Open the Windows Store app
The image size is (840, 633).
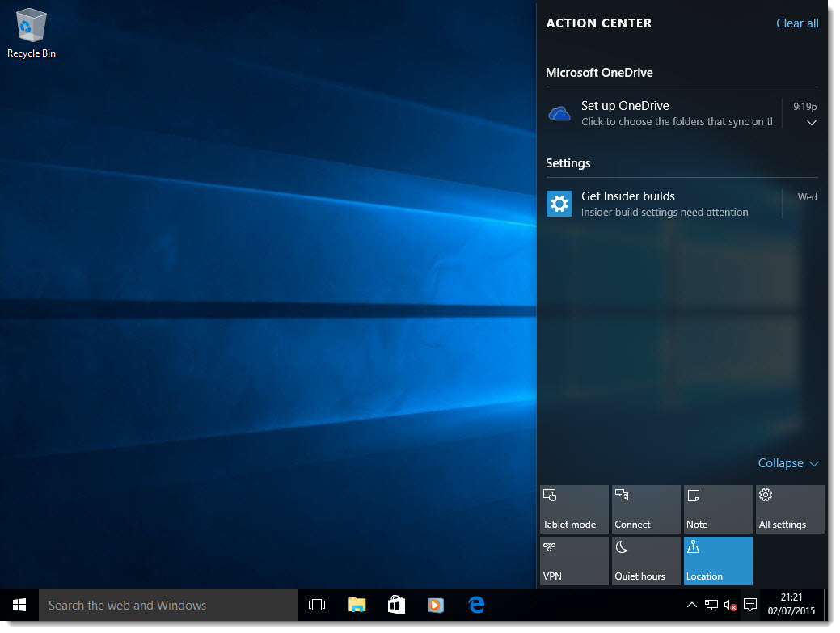tap(395, 604)
